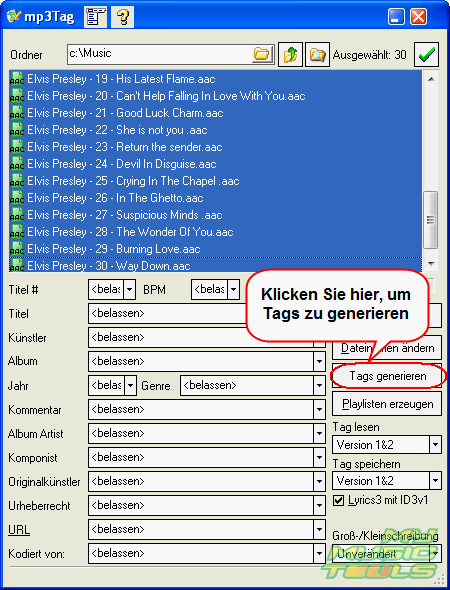Click AAC icon of Good Luck Charm
The height and width of the screenshot is (590, 450).
coord(17,113)
